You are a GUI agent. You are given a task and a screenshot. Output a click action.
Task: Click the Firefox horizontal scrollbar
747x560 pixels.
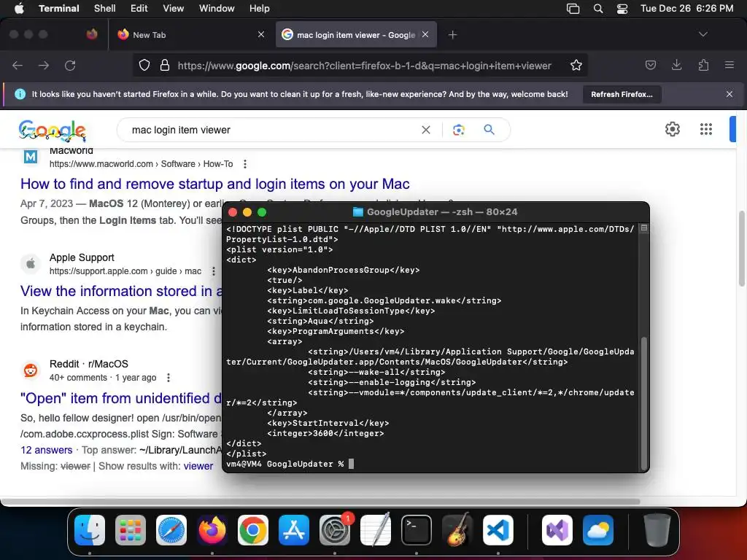pos(320,502)
